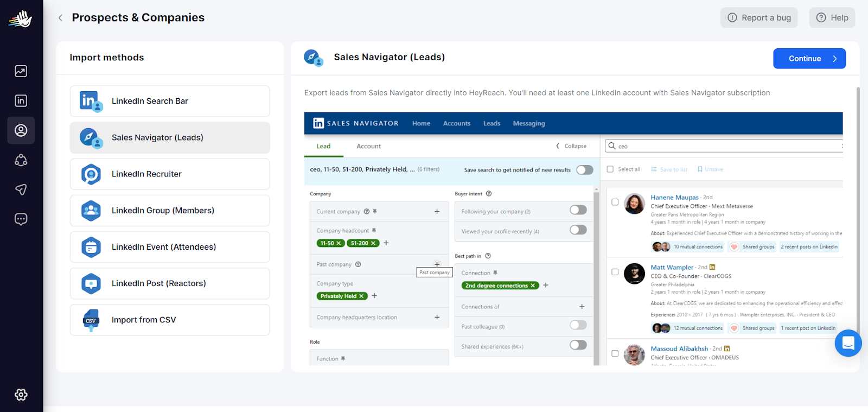Click the Sales Navigator LinkedIn logo
Viewport: 868px width, 412px height.
[318, 123]
